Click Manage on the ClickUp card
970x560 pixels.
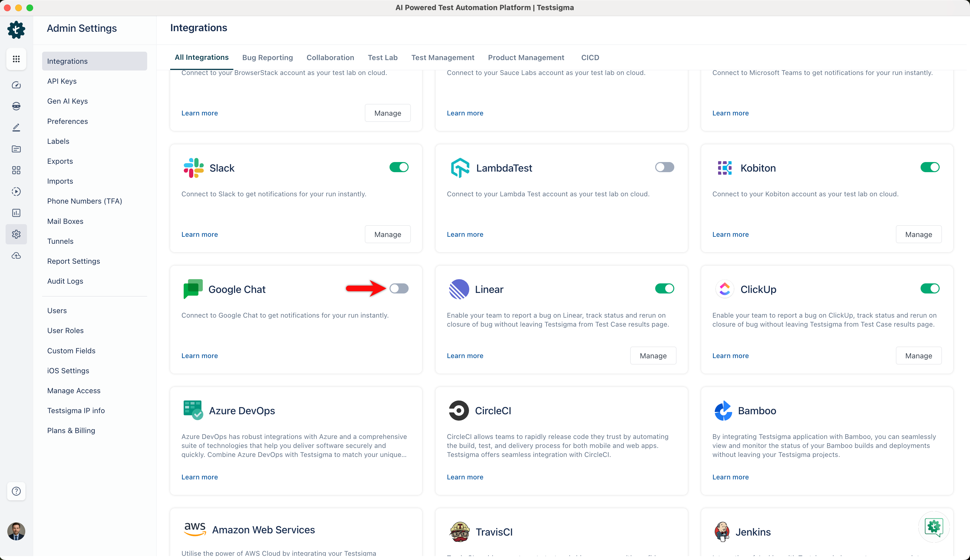coord(918,356)
